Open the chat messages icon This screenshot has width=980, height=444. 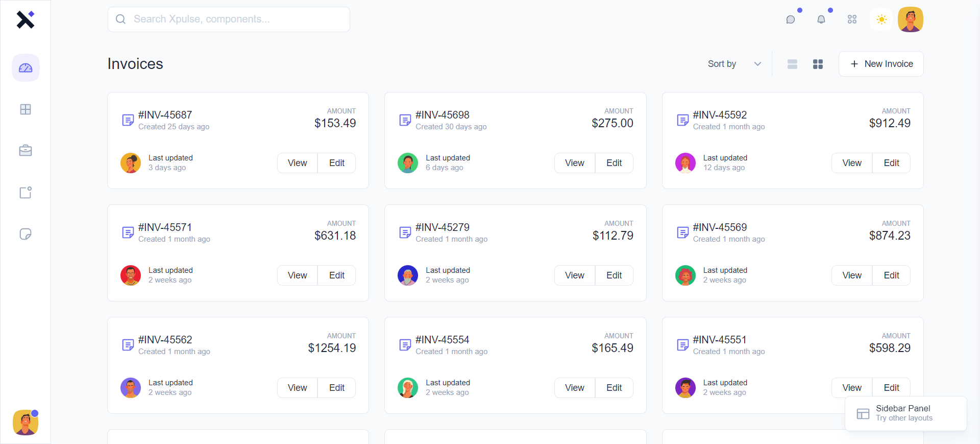point(791,19)
